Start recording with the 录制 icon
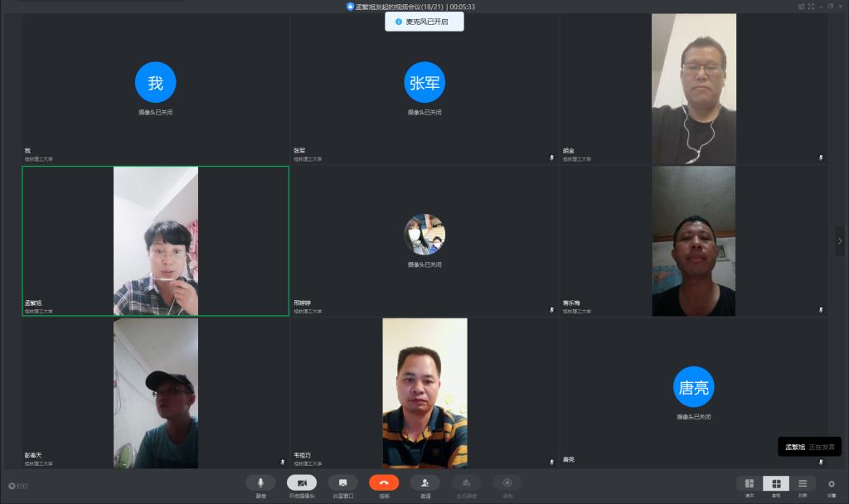 click(507, 482)
